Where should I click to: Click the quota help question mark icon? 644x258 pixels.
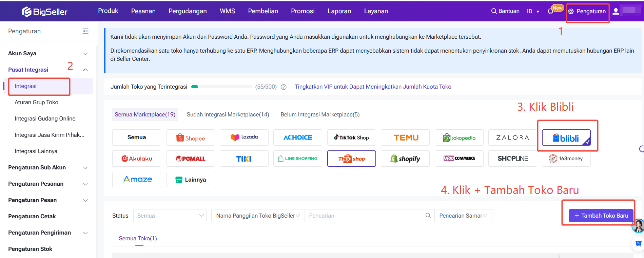pyautogui.click(x=284, y=87)
